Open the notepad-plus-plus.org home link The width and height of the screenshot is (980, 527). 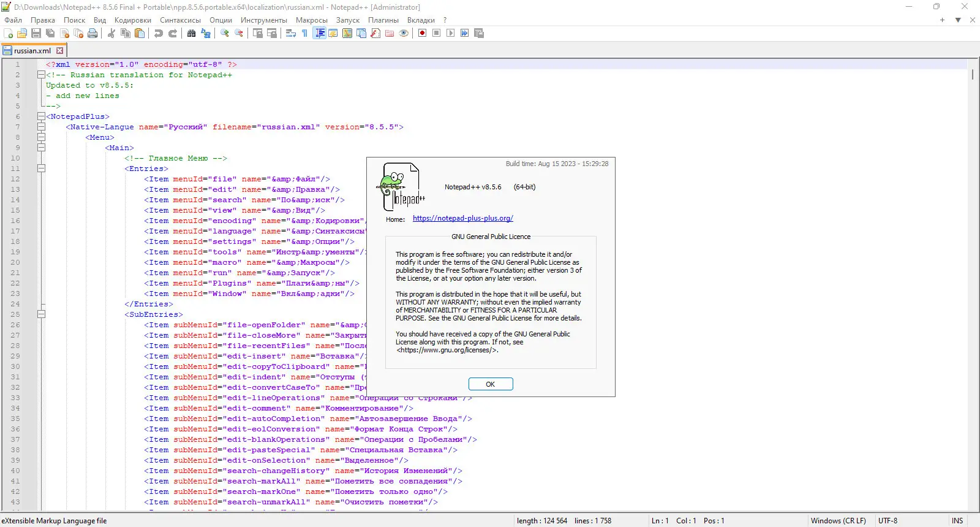click(463, 218)
